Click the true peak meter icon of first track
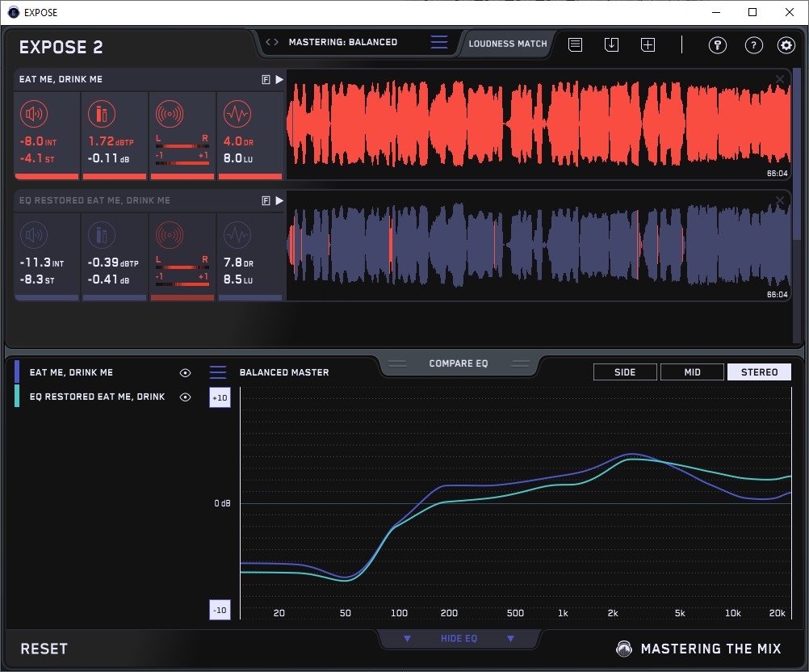 (102, 114)
